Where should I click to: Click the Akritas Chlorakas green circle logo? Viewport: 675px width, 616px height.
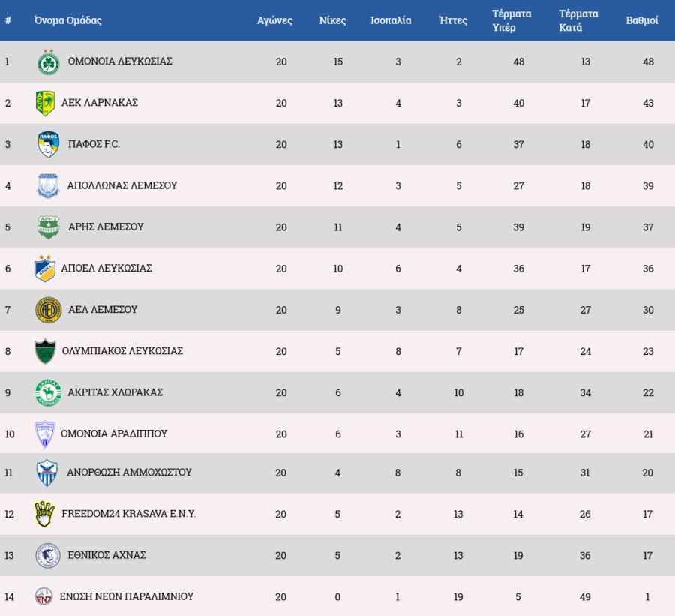tap(48, 392)
